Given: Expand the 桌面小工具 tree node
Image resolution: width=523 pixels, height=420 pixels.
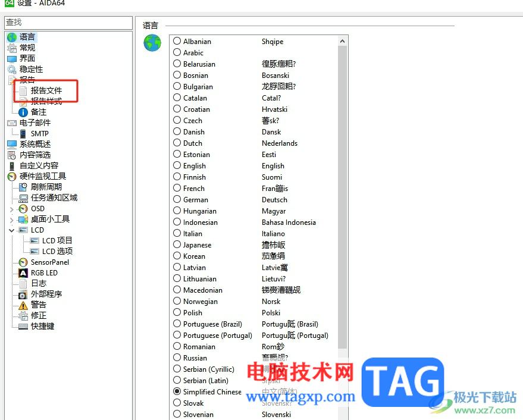Looking at the screenshot, I should pos(12,220).
